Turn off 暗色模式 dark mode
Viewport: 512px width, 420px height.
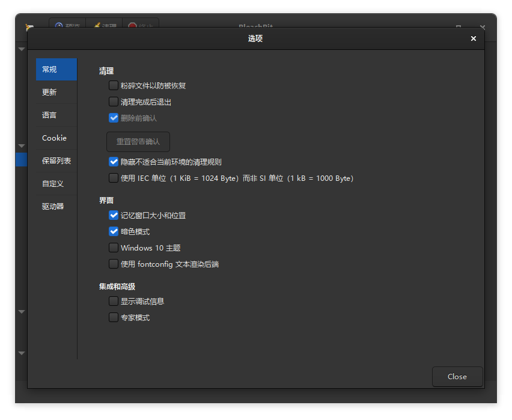coord(114,231)
